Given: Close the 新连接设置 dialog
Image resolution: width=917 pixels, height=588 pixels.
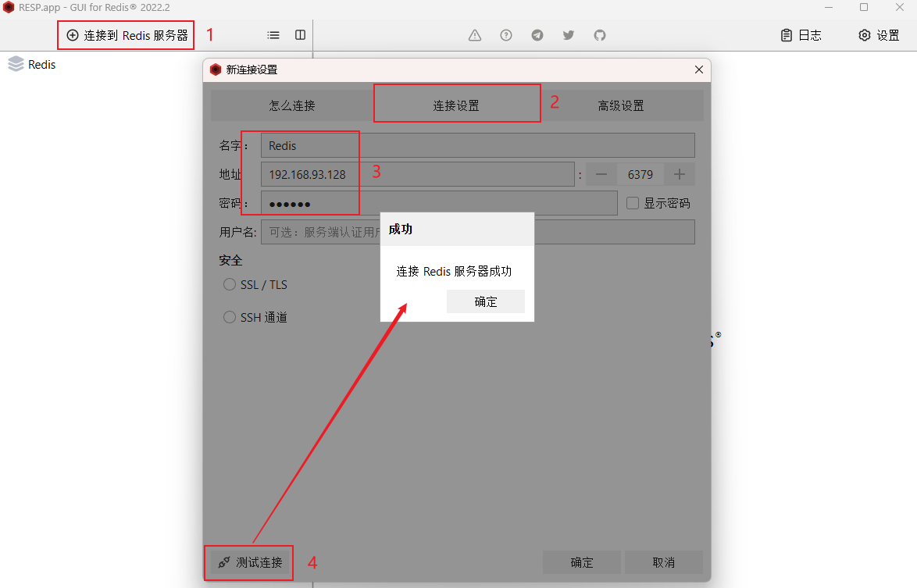Looking at the screenshot, I should 699,69.
